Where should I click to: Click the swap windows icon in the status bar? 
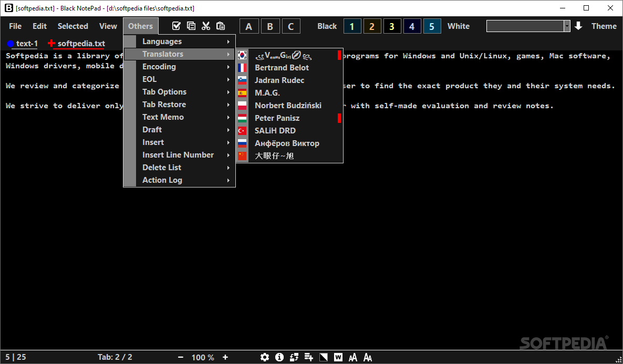[x=294, y=357]
